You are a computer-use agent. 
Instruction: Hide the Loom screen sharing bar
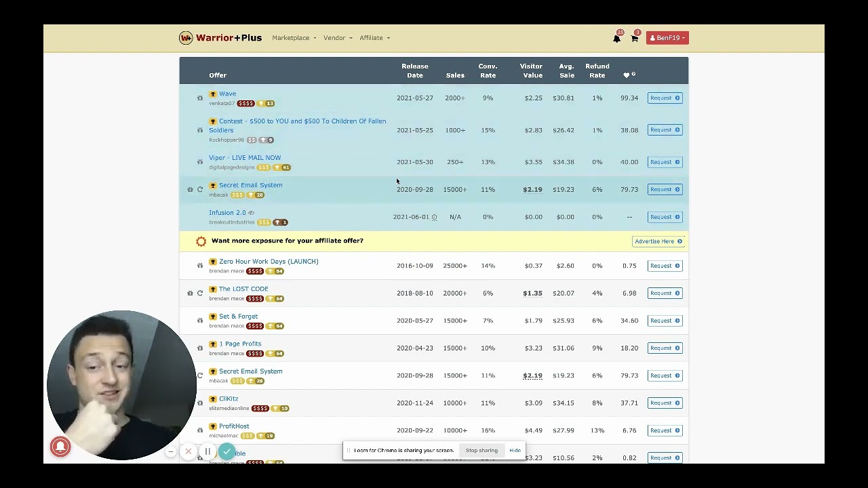pos(515,451)
